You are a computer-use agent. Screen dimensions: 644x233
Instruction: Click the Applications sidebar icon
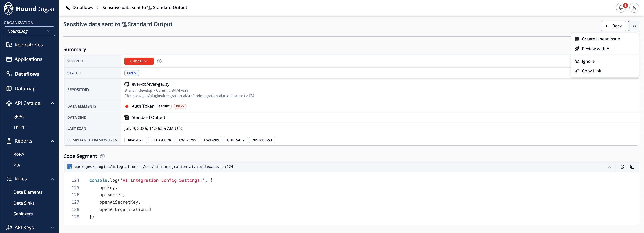9,59
